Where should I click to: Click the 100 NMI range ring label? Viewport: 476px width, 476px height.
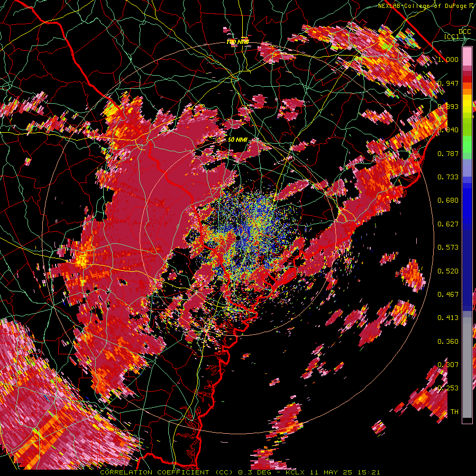click(237, 42)
